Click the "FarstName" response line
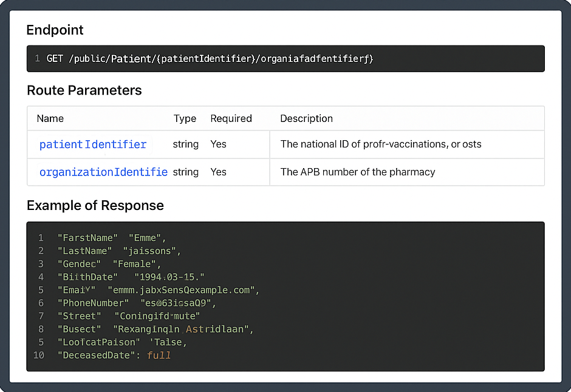 tap(112, 238)
